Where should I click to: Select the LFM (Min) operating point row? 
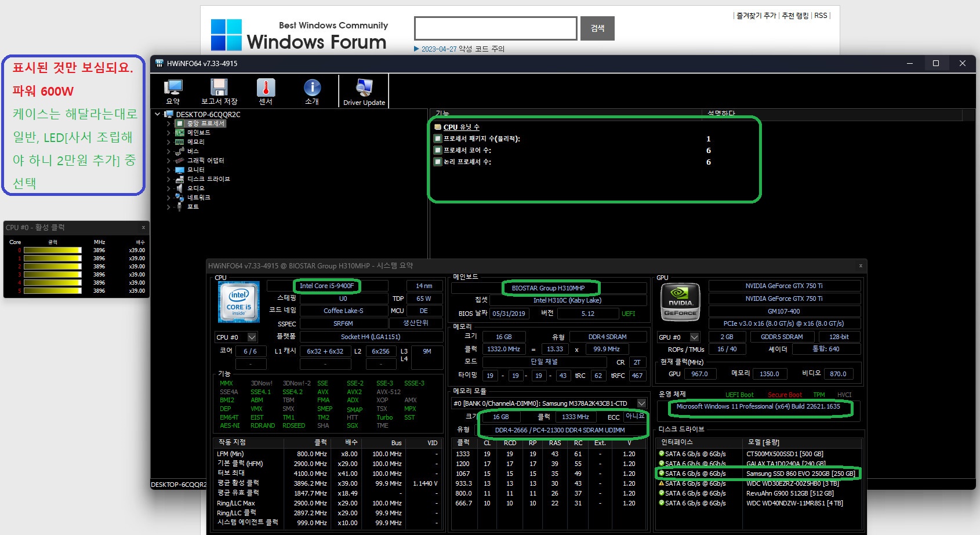pyautogui.click(x=328, y=454)
